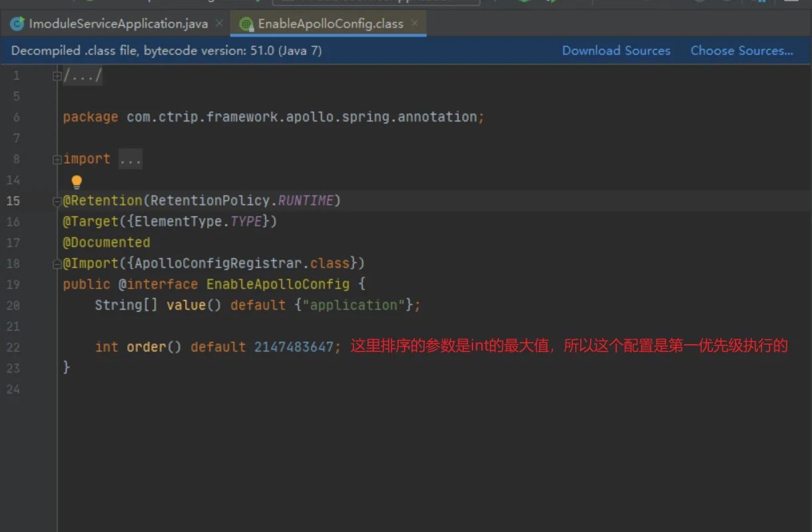Switch to the ImoduleServiceApplication.java tab

point(118,24)
